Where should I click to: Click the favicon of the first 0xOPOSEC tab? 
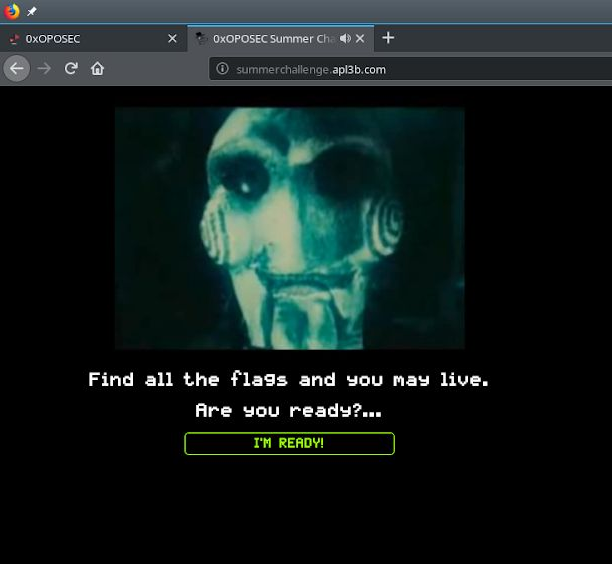(14, 39)
